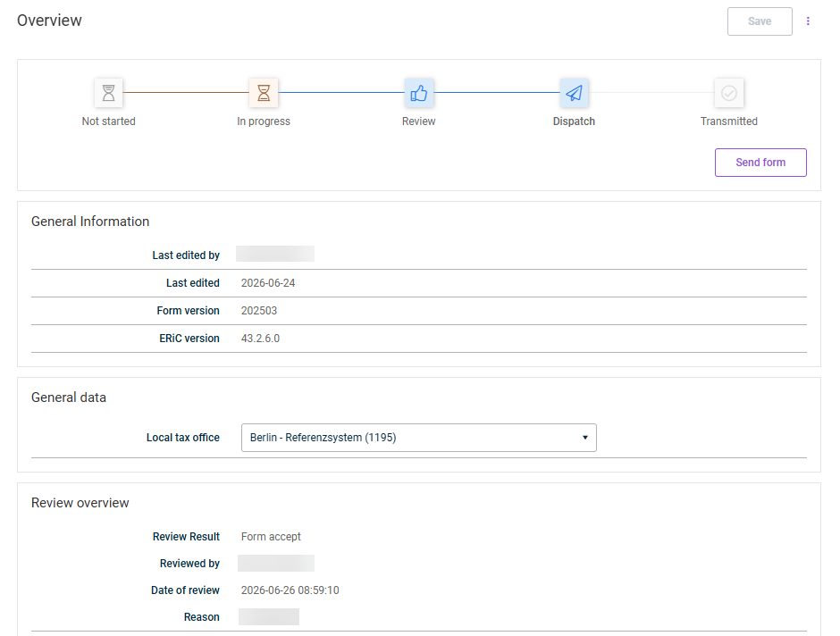Open the three-dot more options menu
The image size is (840, 636).
(808, 21)
